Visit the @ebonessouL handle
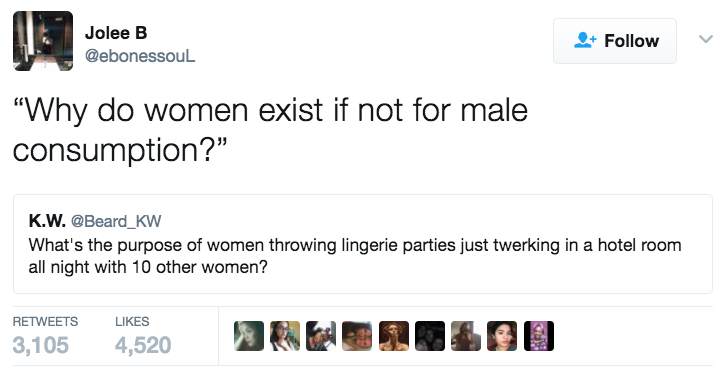The height and width of the screenshot is (378, 728). [140, 56]
